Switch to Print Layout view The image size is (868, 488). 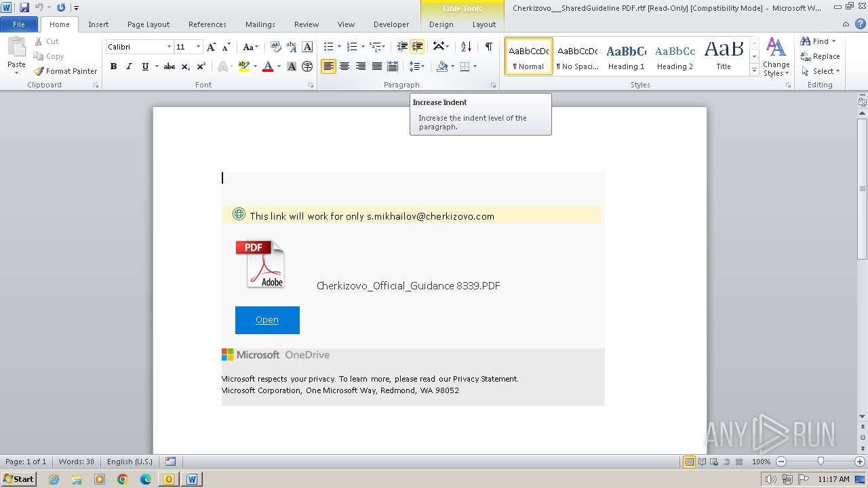pos(689,462)
